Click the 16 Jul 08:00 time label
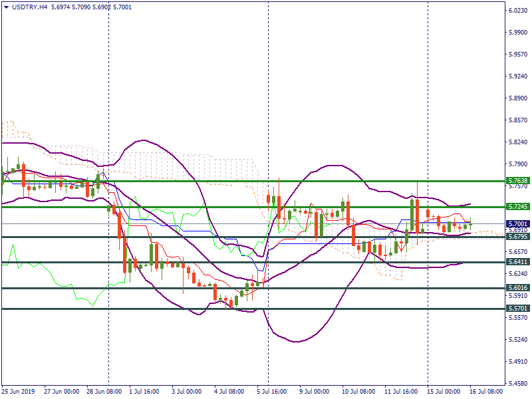532x399 pixels. pyautogui.click(x=485, y=392)
